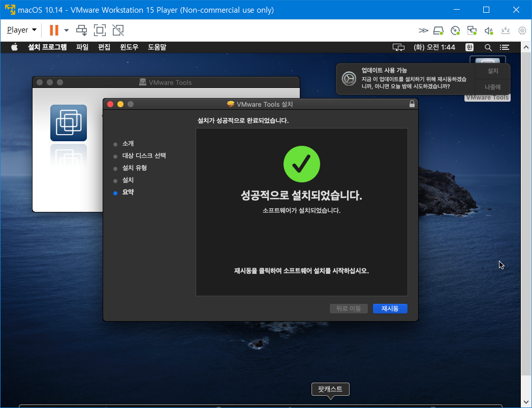Select the 소개 step in sidebar
The image size is (532, 408).
coord(128,144)
